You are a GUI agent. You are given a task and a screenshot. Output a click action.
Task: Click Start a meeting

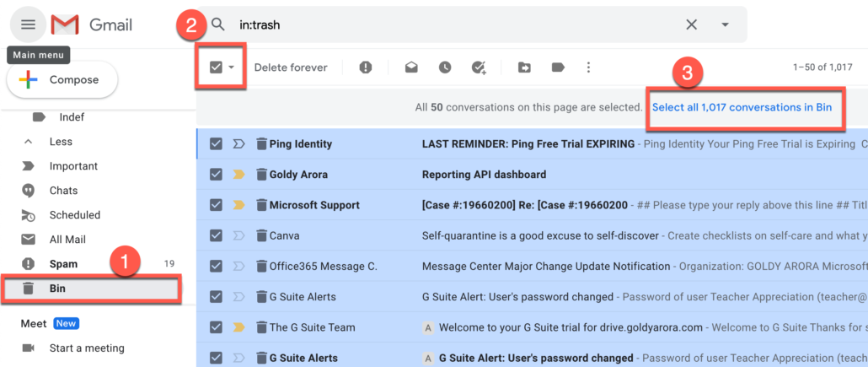(x=87, y=348)
